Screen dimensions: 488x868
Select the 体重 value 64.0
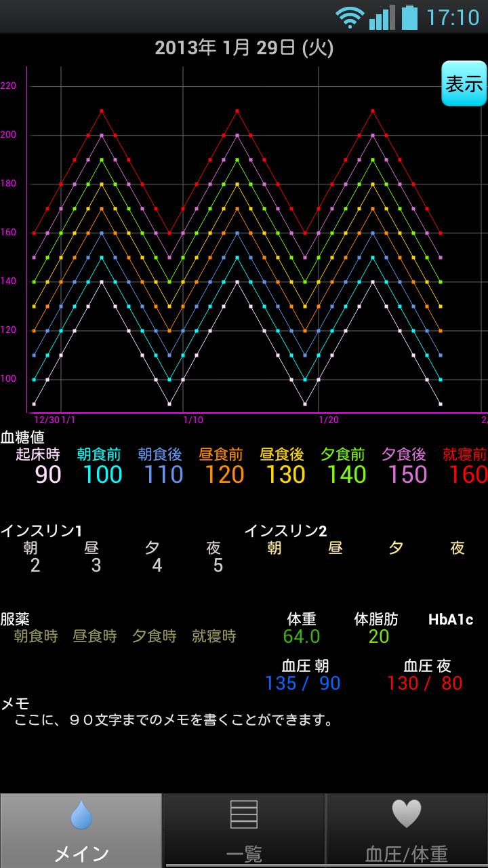[x=302, y=636]
